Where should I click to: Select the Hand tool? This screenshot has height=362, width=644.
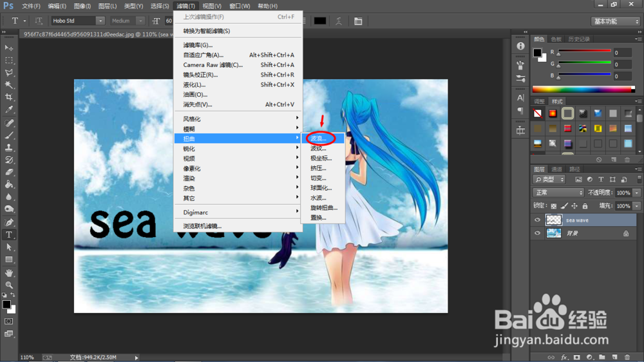coord(8,272)
